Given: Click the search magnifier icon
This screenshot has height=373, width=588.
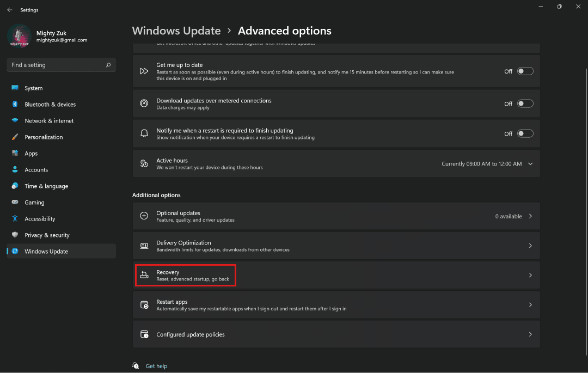Looking at the screenshot, I should coord(108,65).
